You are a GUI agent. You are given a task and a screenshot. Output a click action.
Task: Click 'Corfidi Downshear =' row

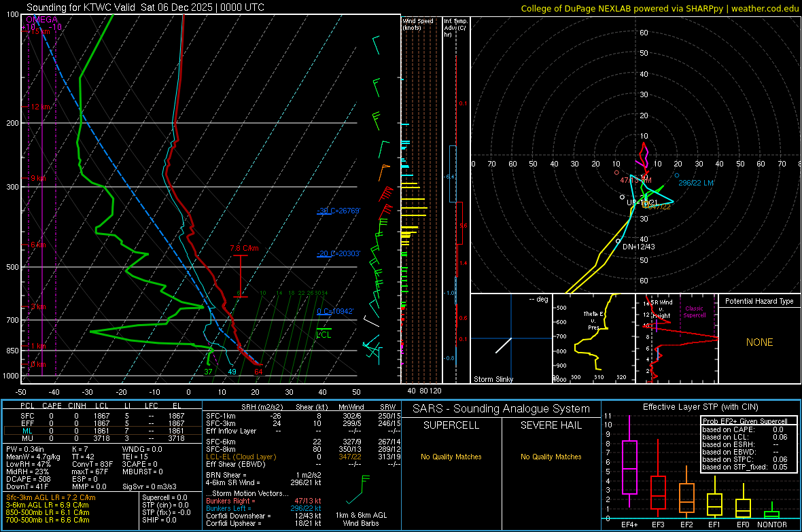(x=264, y=516)
